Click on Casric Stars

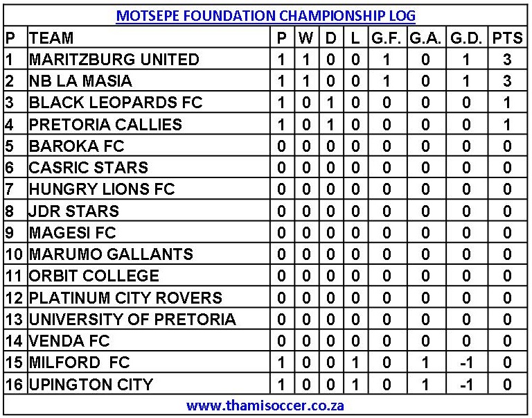click(88, 168)
